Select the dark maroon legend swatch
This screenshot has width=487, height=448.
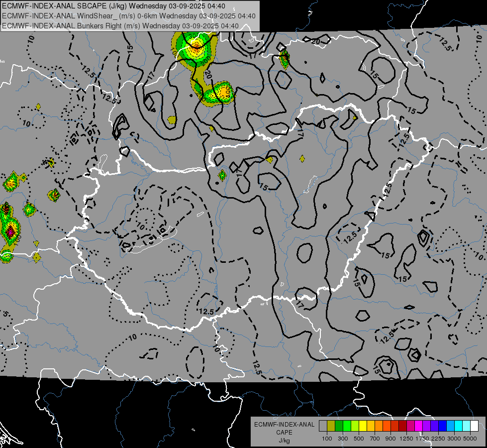(x=402, y=426)
